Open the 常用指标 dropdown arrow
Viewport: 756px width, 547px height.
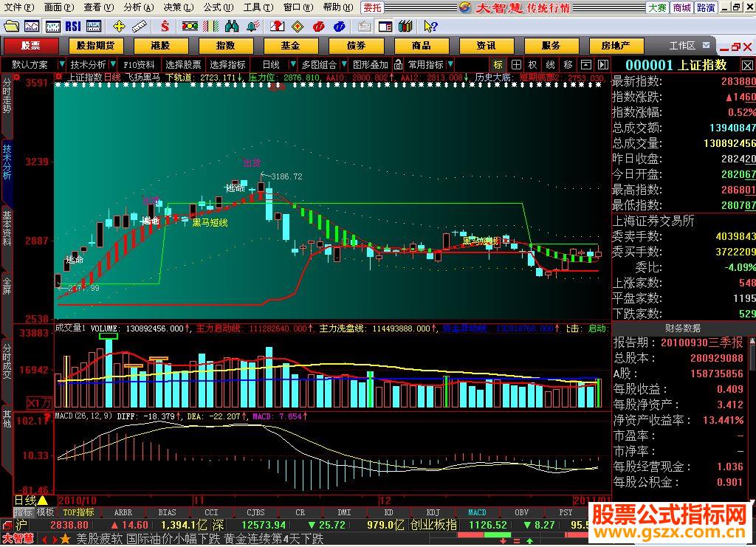click(450, 64)
